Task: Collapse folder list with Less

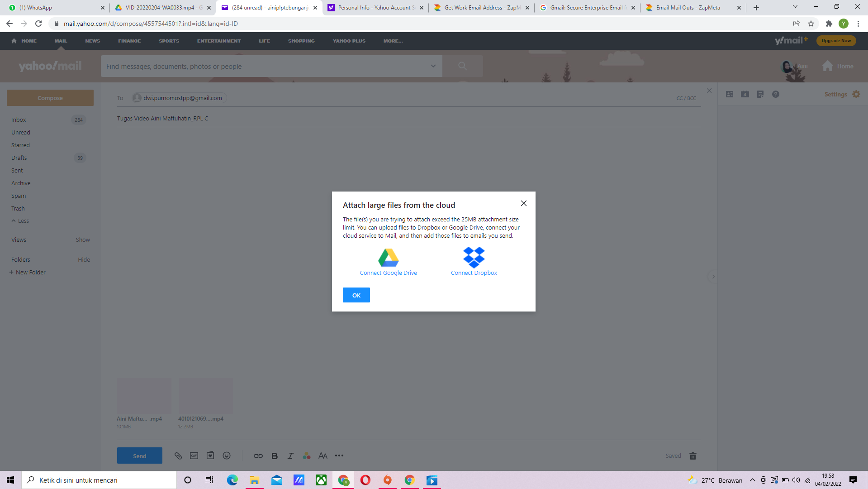Action: pos(20,221)
